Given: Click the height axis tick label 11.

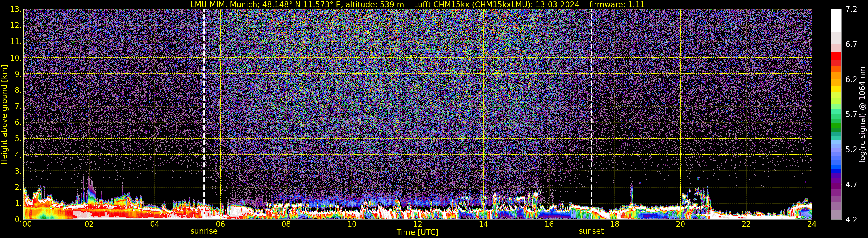Looking at the screenshot, I should [x=16, y=41].
